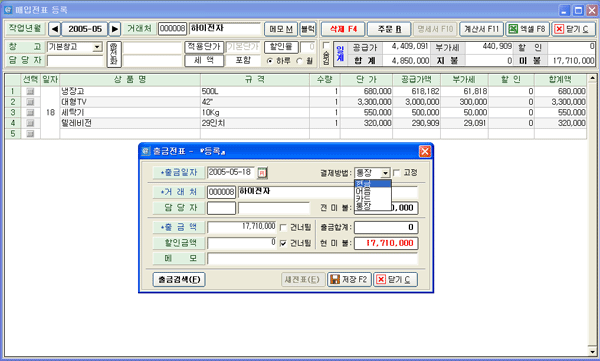Close the 출금전표 dialog via 닫기 C
The height and width of the screenshot is (361, 600).
(x=395, y=279)
